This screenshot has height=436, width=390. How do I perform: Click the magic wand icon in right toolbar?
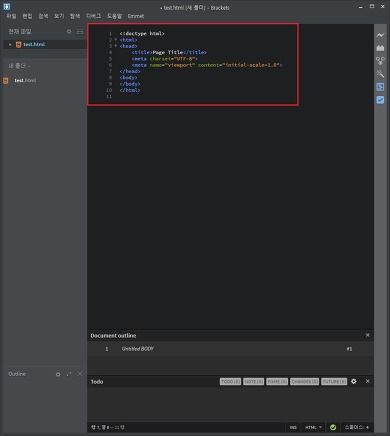point(380,74)
